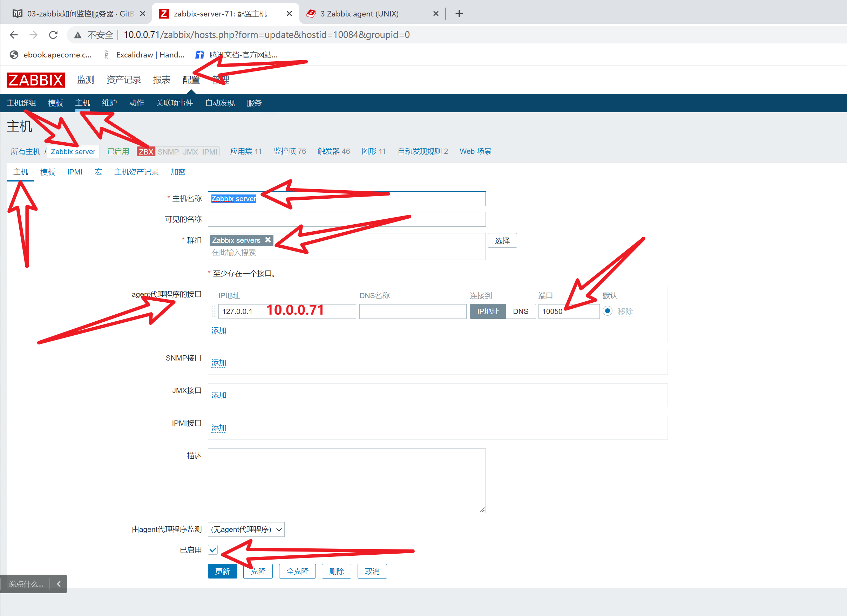The width and height of the screenshot is (847, 616).
Task: Go to 服务 submenu
Action: tap(254, 103)
